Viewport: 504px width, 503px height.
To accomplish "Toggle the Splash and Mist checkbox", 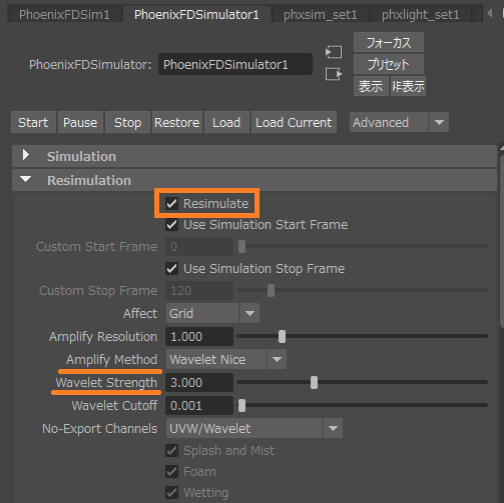I will pyautogui.click(x=172, y=451).
